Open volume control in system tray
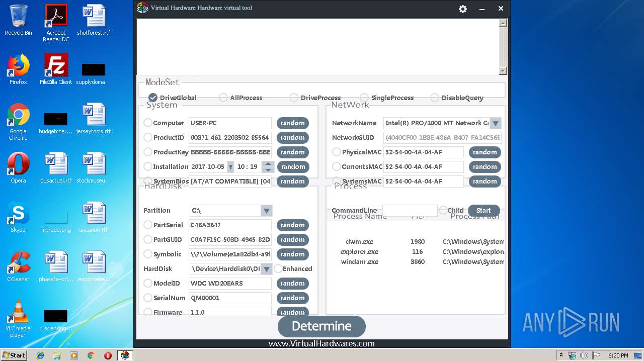Image resolution: width=644 pixels, height=362 pixels. tap(584, 355)
